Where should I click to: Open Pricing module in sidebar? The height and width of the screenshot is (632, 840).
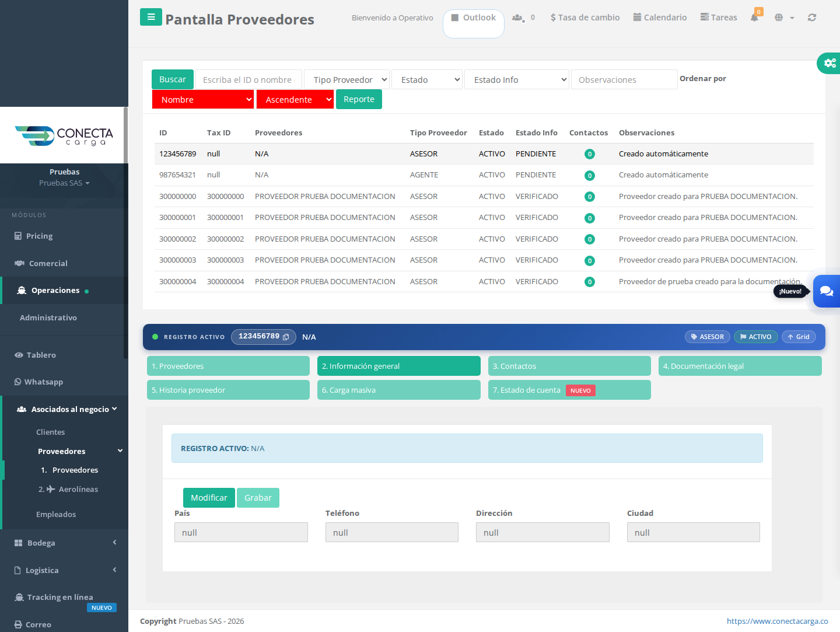(33, 236)
